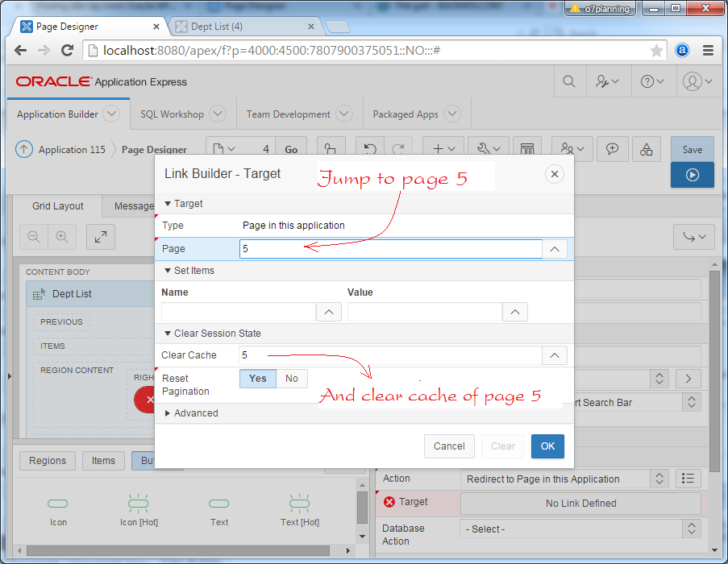The image size is (728, 564).
Task: Click the blue extension icon in address bar
Action: click(682, 50)
